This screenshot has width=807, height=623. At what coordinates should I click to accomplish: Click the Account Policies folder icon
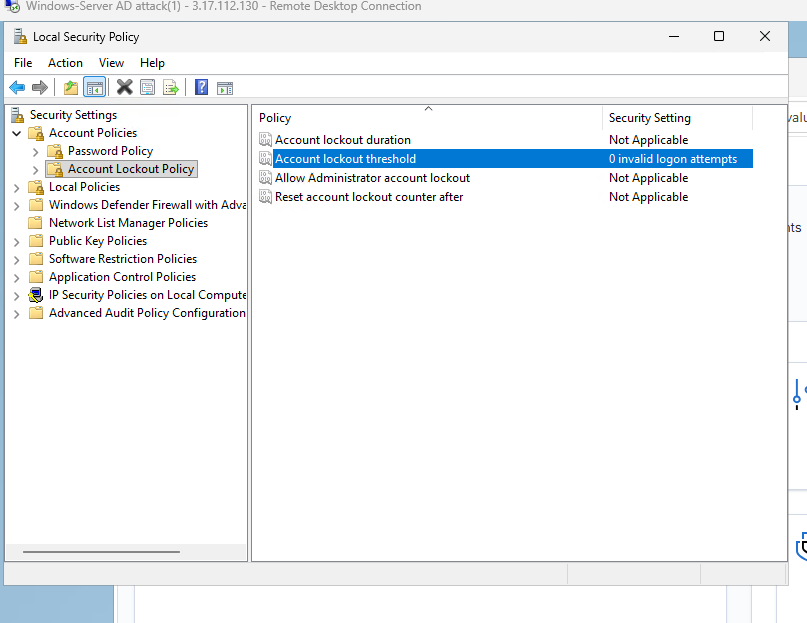(36, 133)
